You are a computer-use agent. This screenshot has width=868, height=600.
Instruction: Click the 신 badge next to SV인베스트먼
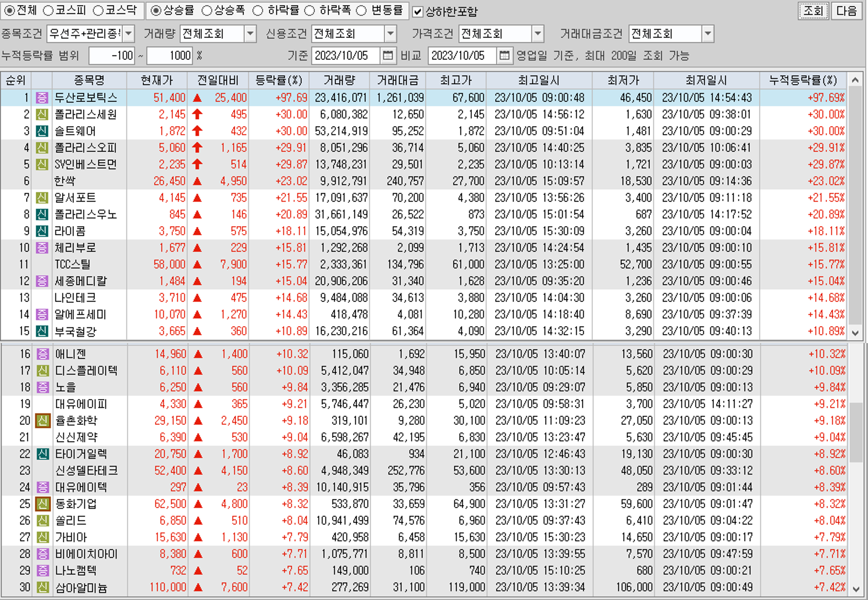coord(42,164)
